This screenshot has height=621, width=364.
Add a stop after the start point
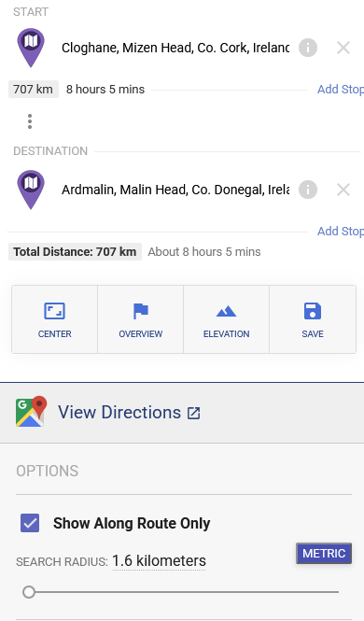(341, 90)
